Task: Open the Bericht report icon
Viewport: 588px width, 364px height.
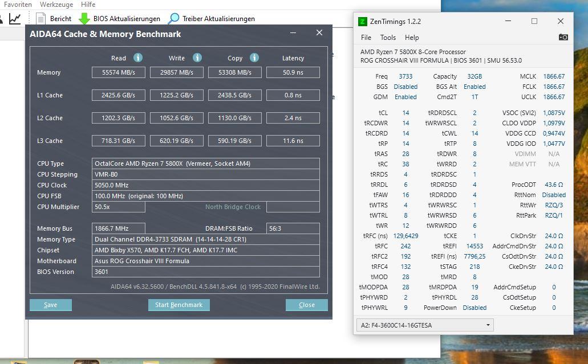Action: (40, 18)
